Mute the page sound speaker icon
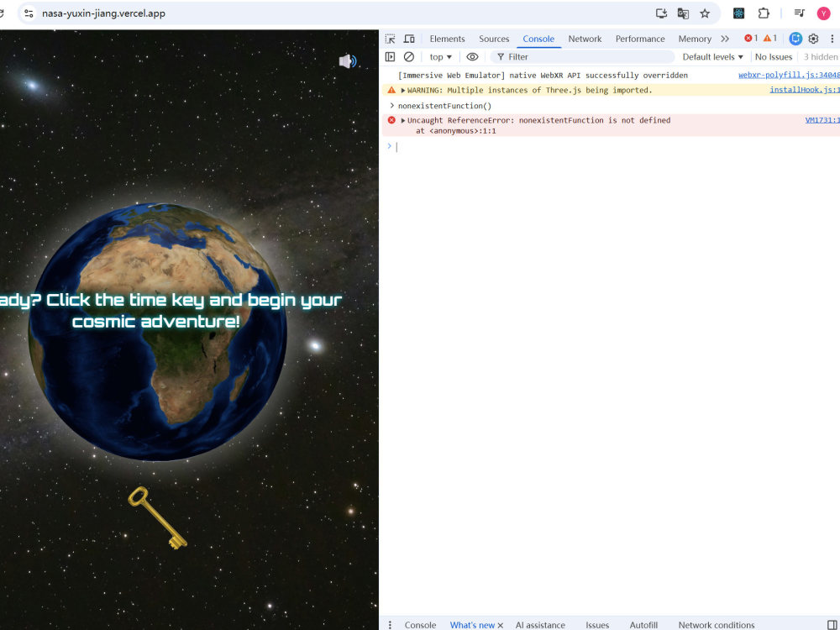 347,61
